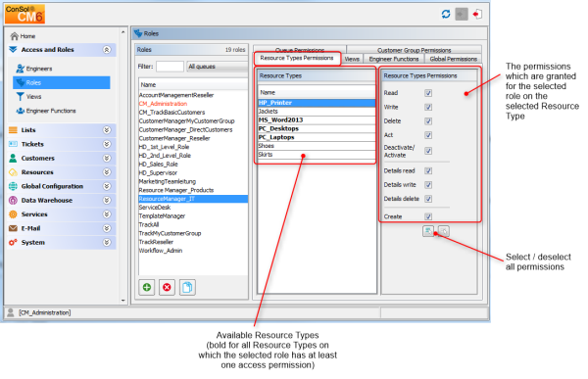Toggle the Details delete checkbox
Viewport: 588px width, 379px height.
(428, 199)
